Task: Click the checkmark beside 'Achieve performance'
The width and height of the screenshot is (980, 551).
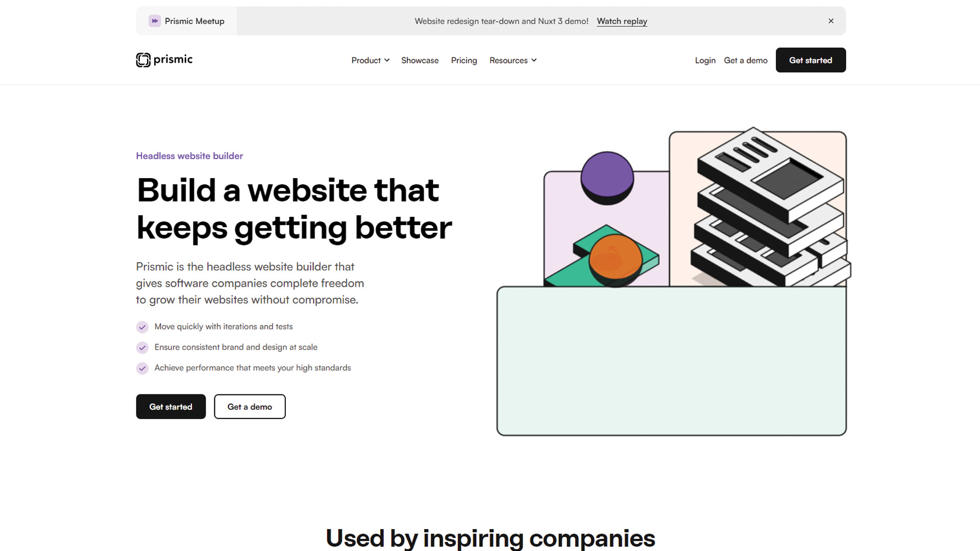Action: 142,368
